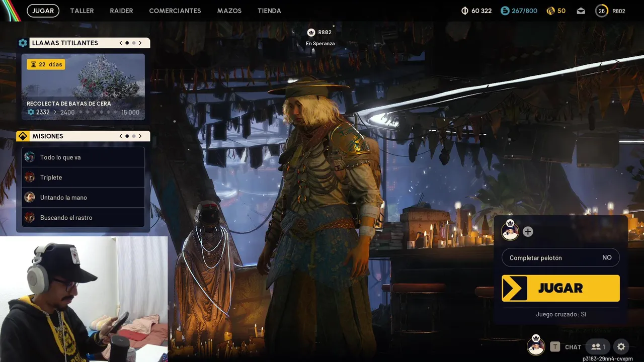Click the Llamas Titilantes gear icon

[x=23, y=43]
